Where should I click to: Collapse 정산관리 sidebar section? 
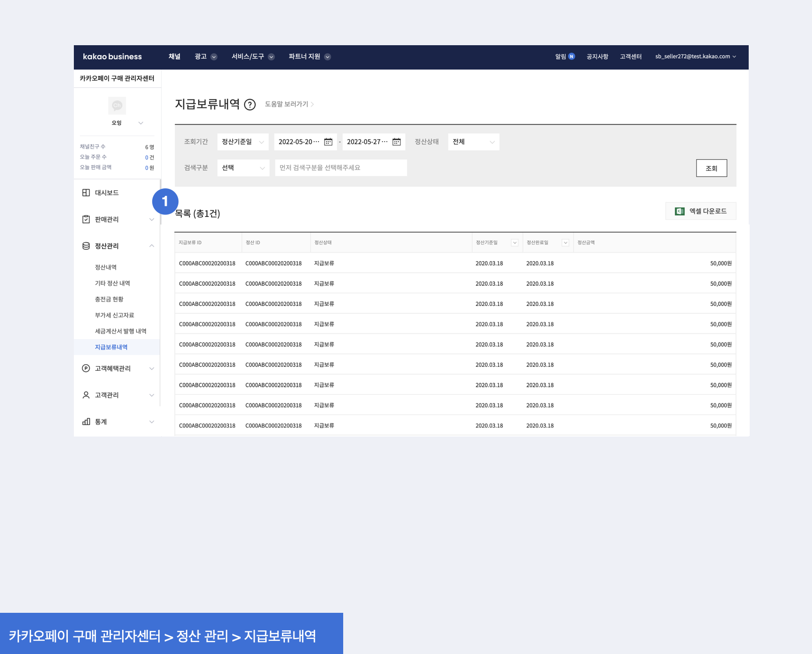click(x=152, y=246)
